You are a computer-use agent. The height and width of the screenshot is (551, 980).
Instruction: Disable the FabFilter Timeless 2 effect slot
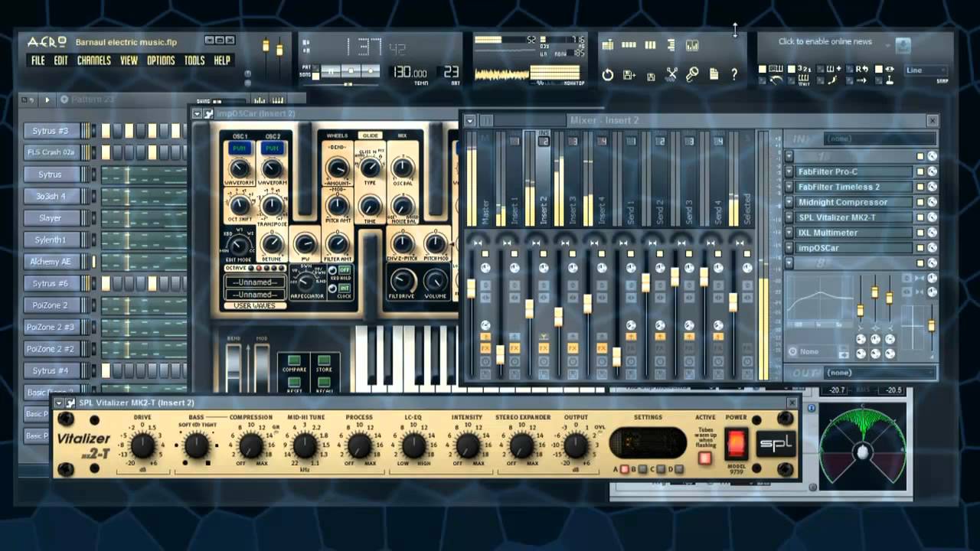920,187
